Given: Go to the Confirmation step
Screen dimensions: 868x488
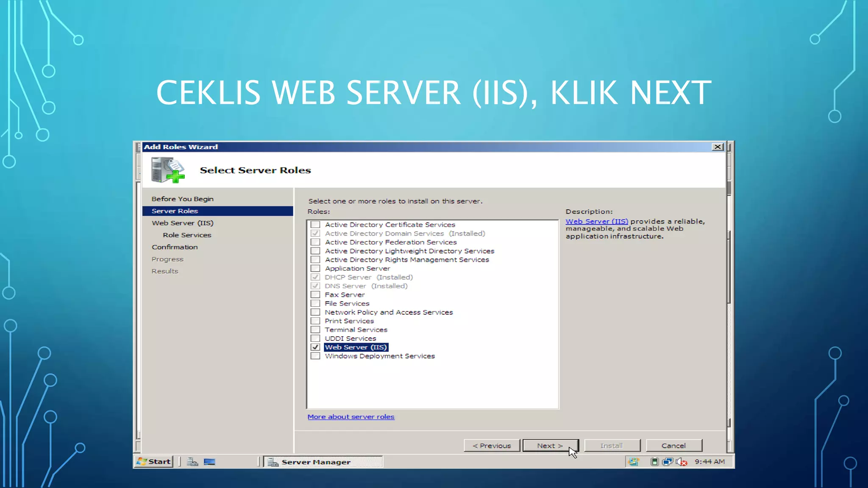Looking at the screenshot, I should [x=175, y=247].
